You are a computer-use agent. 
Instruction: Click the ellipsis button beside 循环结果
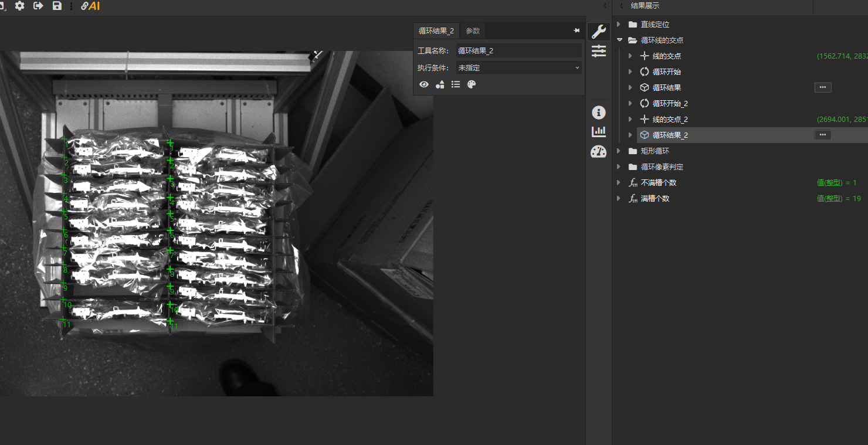[x=822, y=87]
